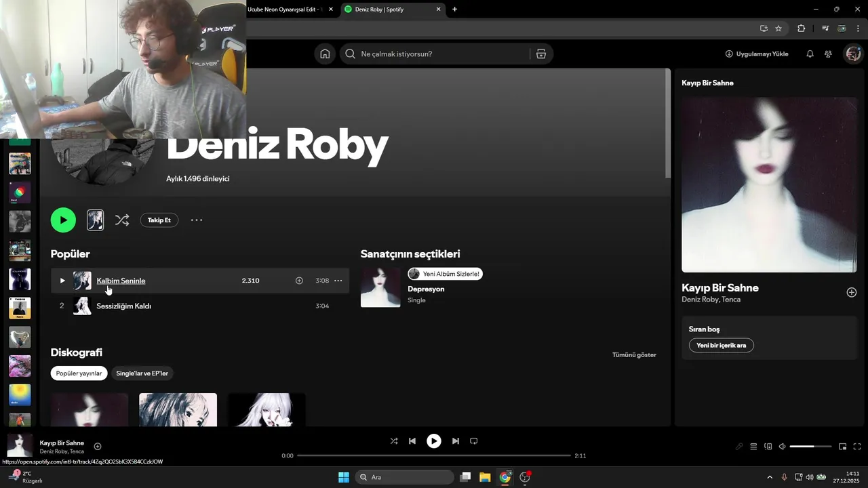Follow artist with Takip Et button
868x488 pixels.
pyautogui.click(x=159, y=220)
